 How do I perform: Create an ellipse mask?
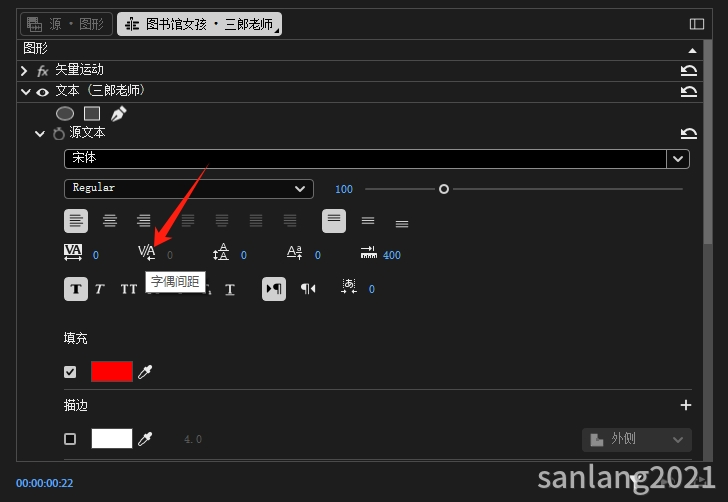(65, 113)
